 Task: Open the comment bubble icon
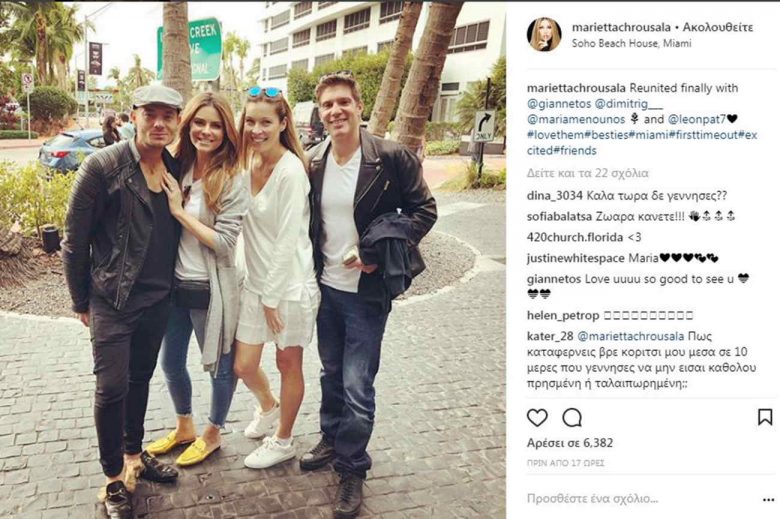coord(572,417)
